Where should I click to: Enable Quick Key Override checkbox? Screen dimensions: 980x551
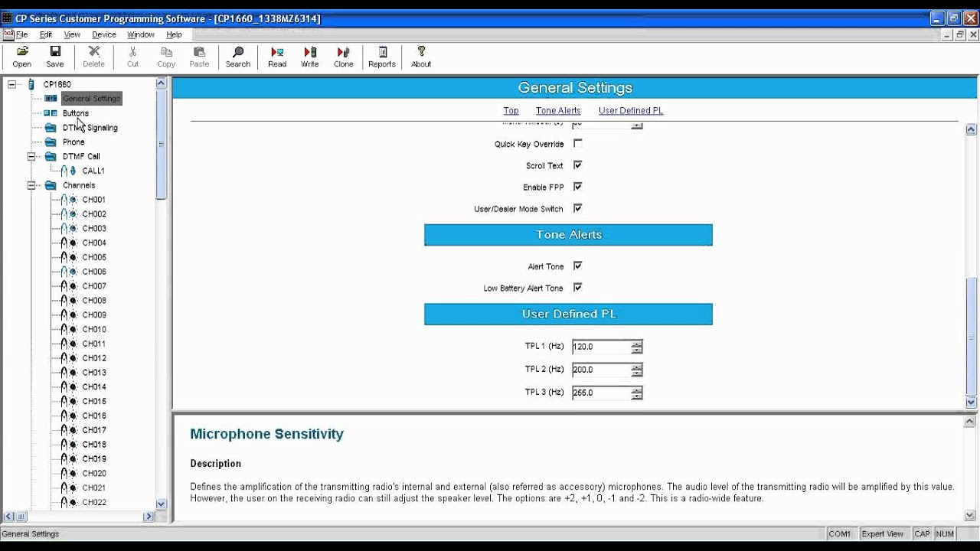578,144
